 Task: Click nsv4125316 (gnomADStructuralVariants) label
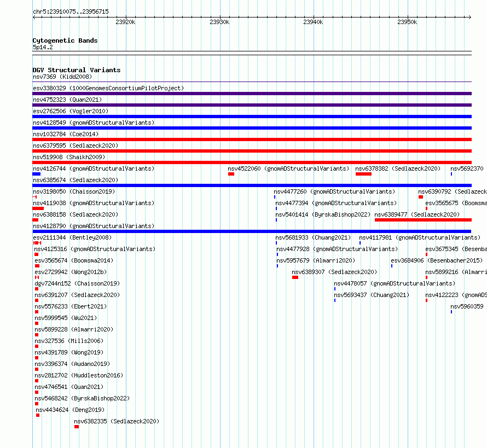point(95,249)
